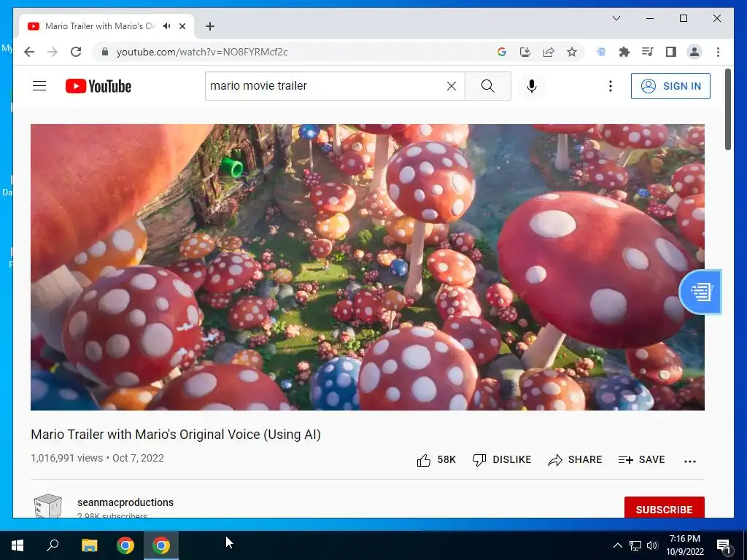Clear the search box with X icon
Image resolution: width=747 pixels, height=560 pixels.
pos(451,86)
